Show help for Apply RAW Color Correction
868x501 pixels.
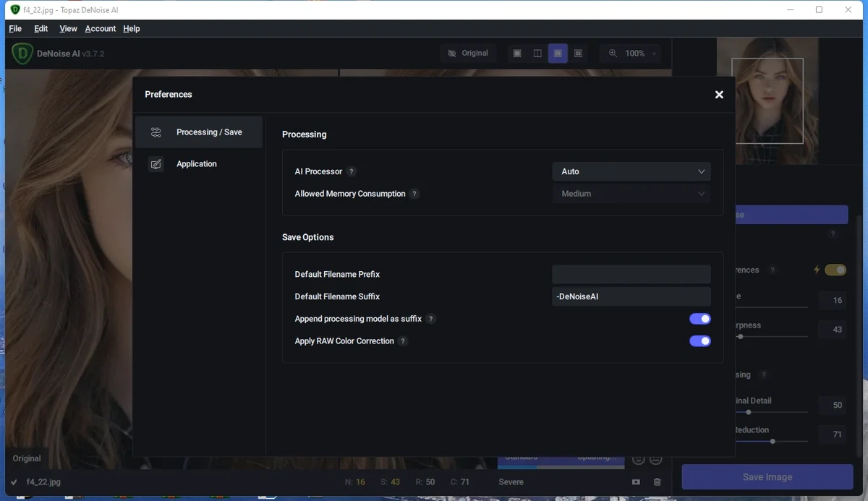pos(403,341)
